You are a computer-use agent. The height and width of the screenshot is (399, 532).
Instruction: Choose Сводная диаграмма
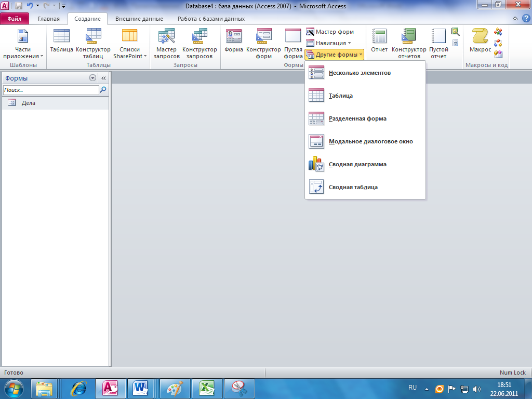coord(365,164)
